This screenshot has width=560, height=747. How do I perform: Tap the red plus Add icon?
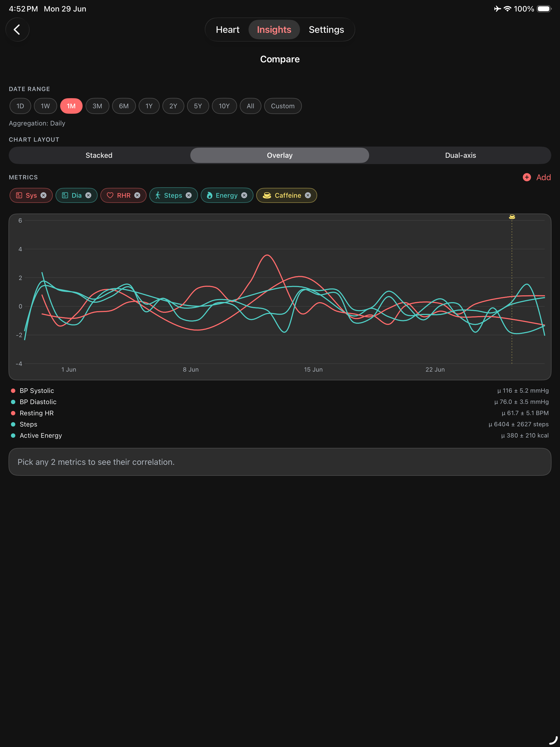pyautogui.click(x=527, y=177)
